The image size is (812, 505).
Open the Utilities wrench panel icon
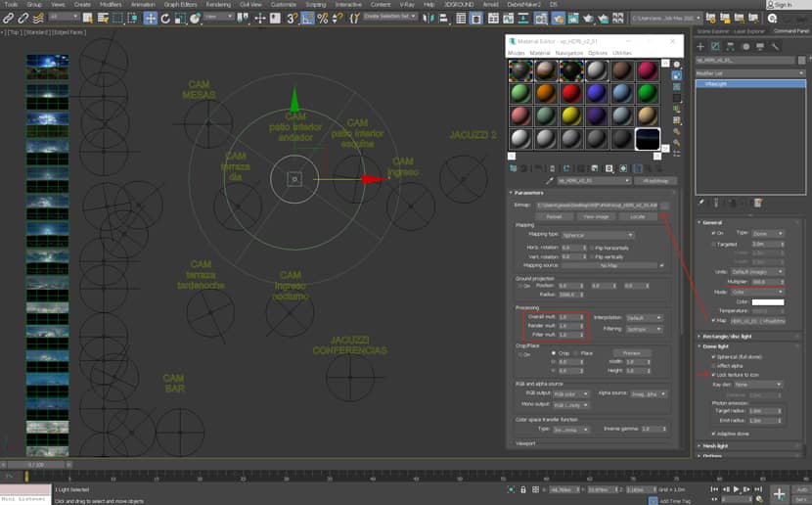[x=775, y=47]
